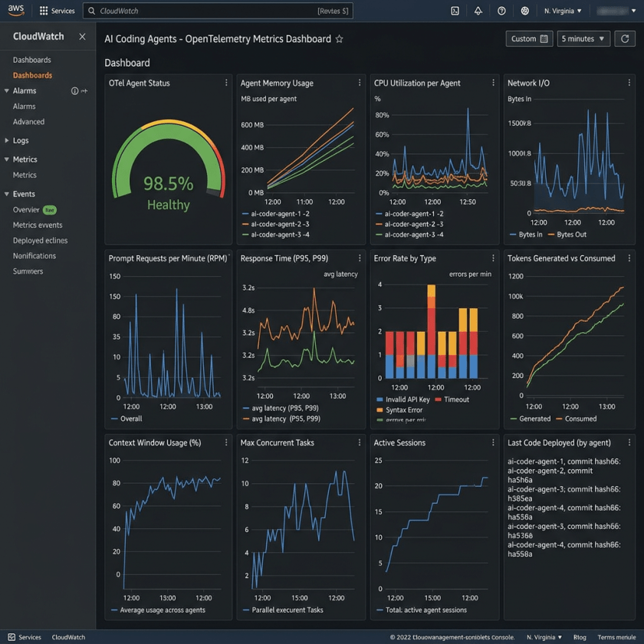This screenshot has width=644, height=644.
Task: Click the tallest error bar in Error Rate
Action: [431, 331]
